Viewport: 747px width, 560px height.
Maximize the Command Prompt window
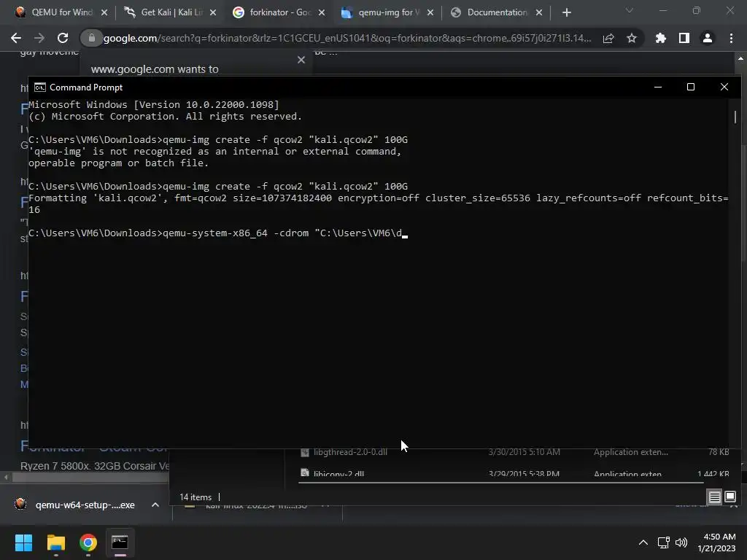pos(691,87)
